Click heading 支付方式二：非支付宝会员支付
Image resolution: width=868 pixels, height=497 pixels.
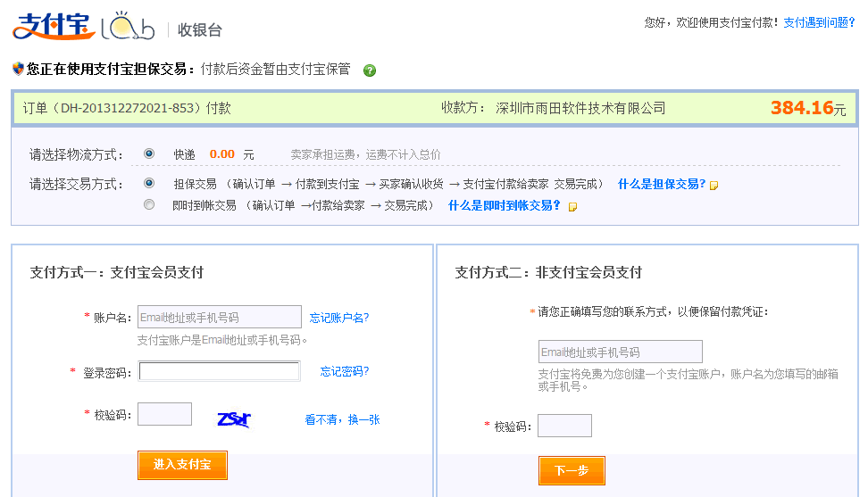pos(548,272)
